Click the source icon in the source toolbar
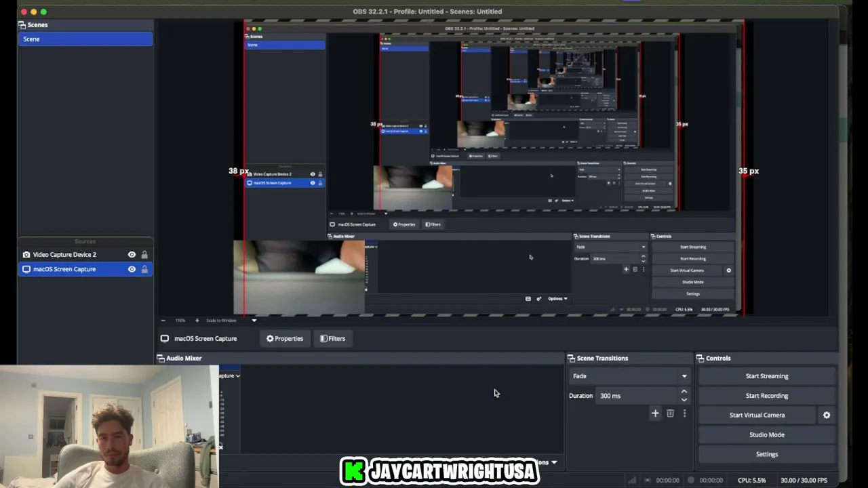This screenshot has width=868, height=488. click(x=165, y=339)
